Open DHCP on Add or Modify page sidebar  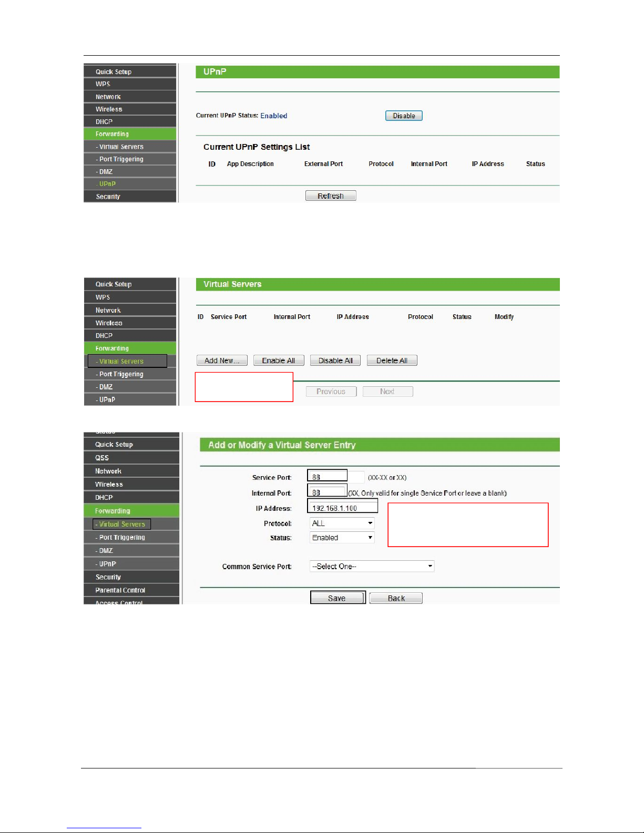(x=131, y=497)
